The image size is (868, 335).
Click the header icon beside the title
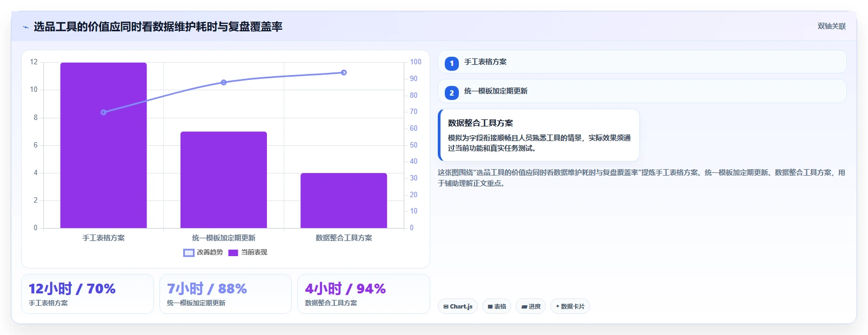[x=25, y=27]
